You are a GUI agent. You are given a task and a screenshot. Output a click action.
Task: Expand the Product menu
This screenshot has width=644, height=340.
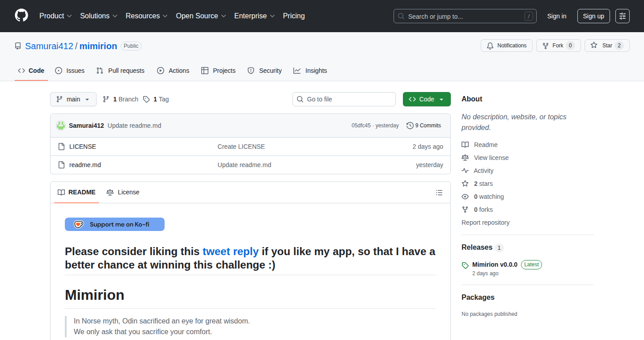coord(55,16)
